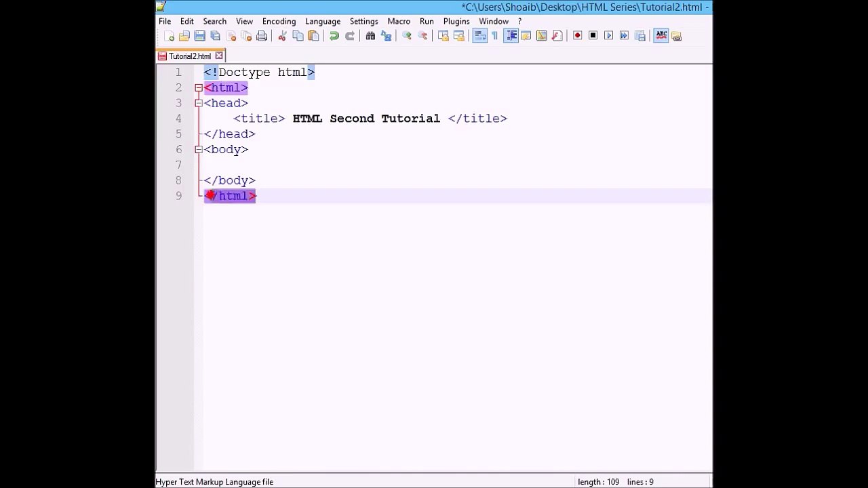Open the Document Map icon
This screenshot has width=868, height=488.
(x=542, y=36)
